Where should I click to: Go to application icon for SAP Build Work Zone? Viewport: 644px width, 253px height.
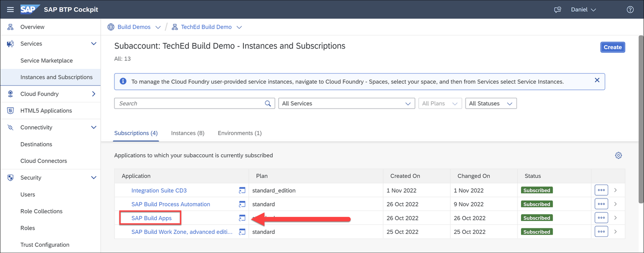tap(242, 232)
